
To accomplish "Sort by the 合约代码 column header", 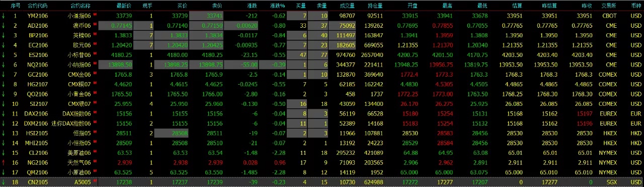I will pyautogui.click(x=38, y=6).
